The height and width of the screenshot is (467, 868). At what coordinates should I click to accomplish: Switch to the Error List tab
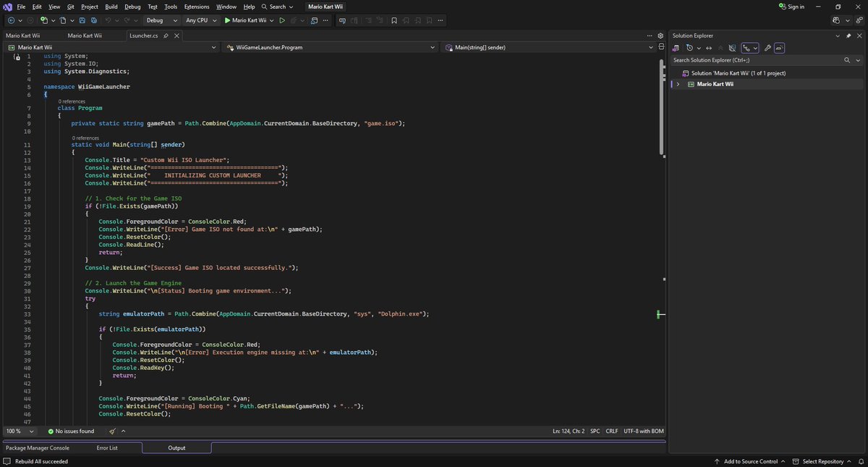click(x=107, y=447)
